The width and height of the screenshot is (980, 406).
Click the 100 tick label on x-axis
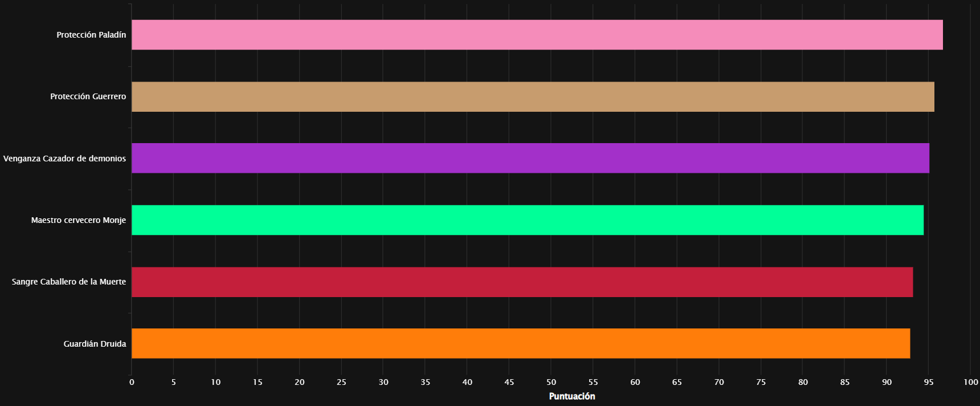click(970, 382)
